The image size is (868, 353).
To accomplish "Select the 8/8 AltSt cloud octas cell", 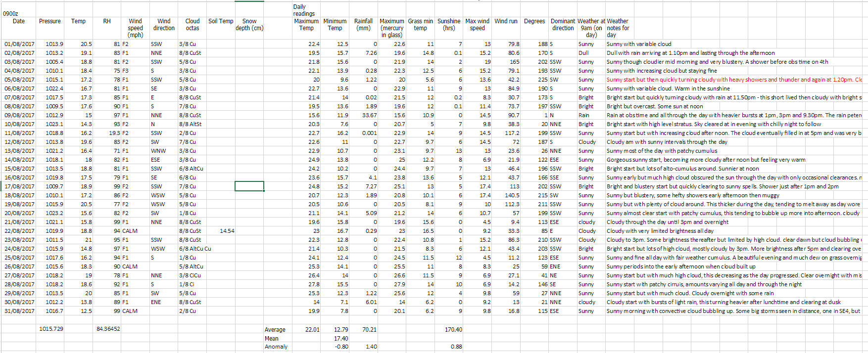I will tap(190, 124).
